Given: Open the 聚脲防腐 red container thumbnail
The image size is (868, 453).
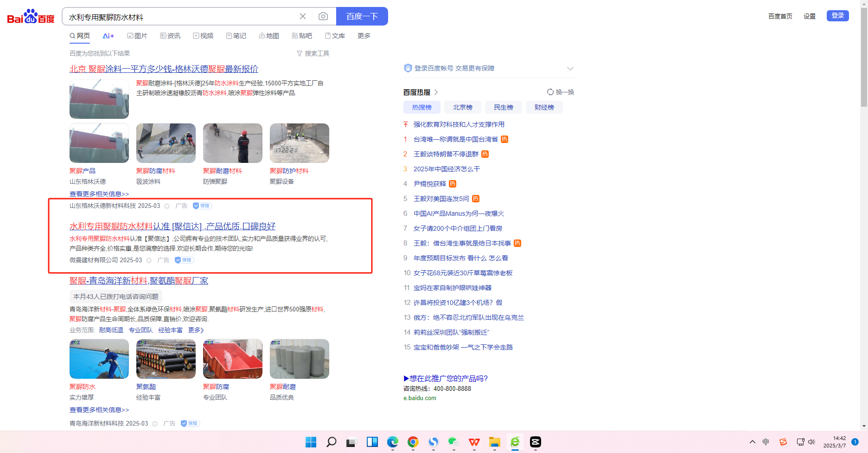Looking at the screenshot, I should pos(233,359).
